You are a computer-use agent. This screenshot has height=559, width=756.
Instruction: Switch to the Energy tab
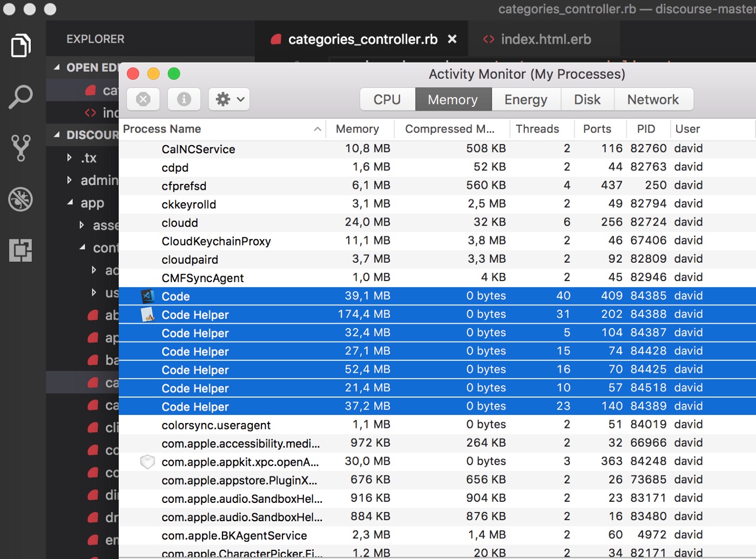point(525,100)
